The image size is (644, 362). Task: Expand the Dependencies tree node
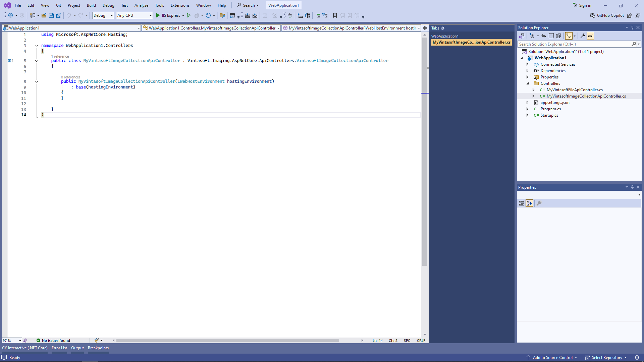pos(527,71)
